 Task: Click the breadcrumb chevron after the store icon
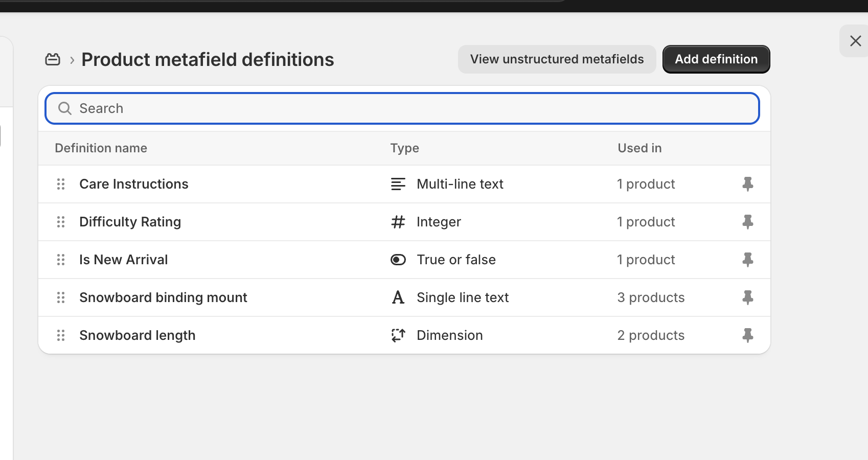pyautogui.click(x=72, y=59)
